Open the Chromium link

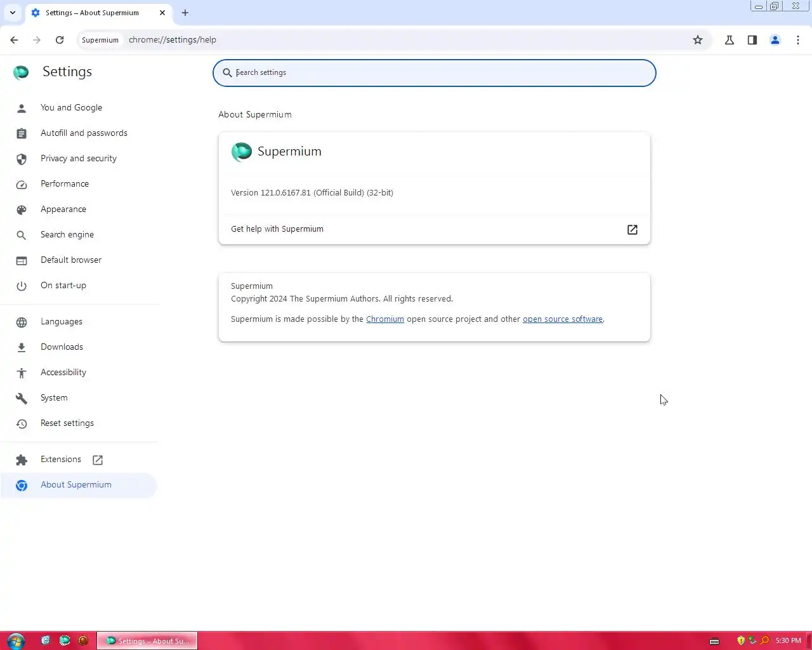pyautogui.click(x=385, y=319)
